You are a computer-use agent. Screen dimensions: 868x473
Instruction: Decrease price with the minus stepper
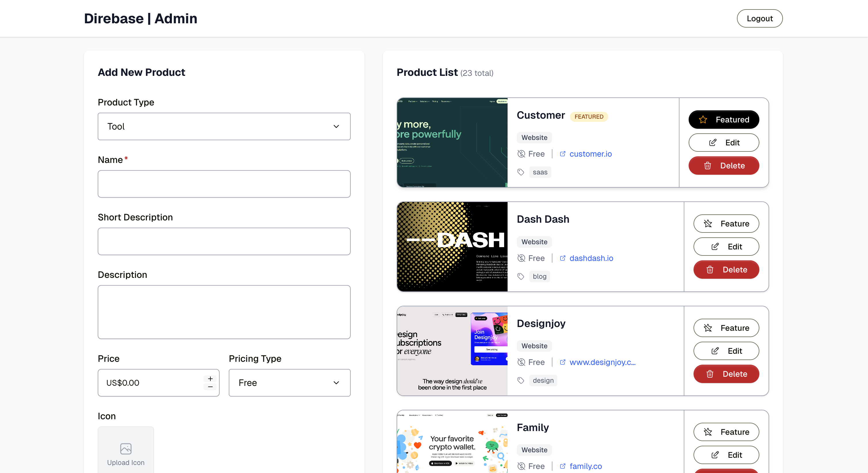tap(210, 387)
